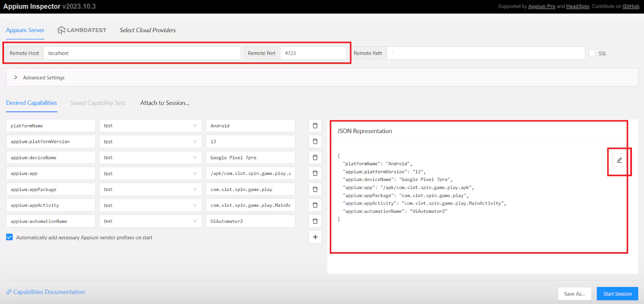Switch to Saved Capability Sets tab
644x304 pixels.
(98, 103)
